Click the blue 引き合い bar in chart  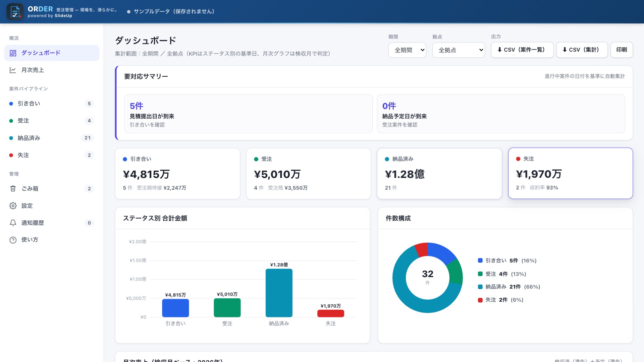[175, 308]
